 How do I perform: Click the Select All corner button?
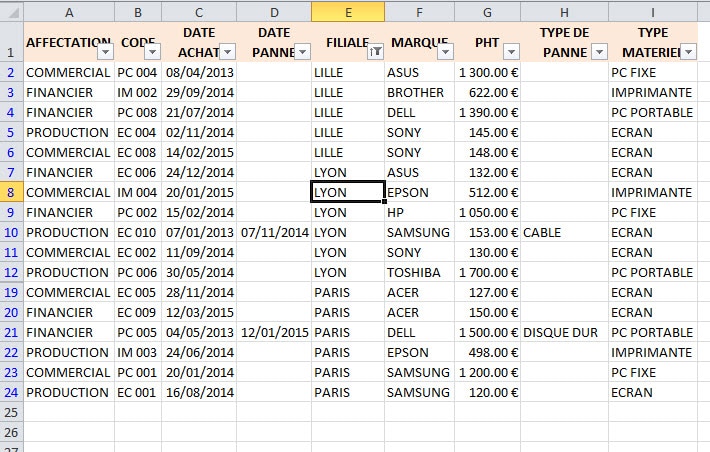click(12, 12)
